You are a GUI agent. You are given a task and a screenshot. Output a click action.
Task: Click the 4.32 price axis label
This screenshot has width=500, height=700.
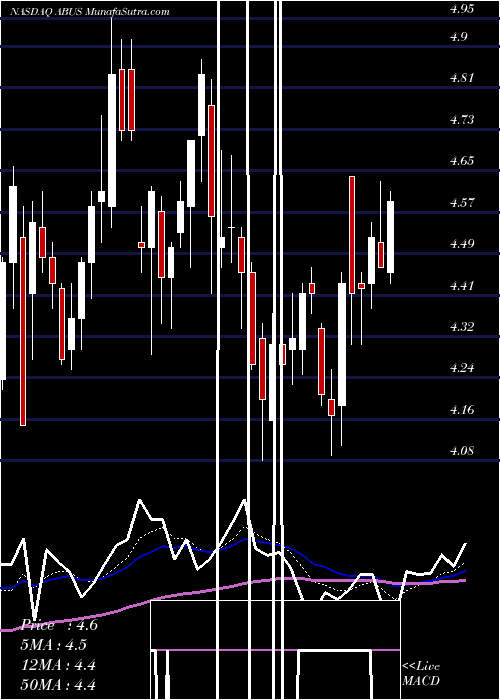tap(463, 327)
